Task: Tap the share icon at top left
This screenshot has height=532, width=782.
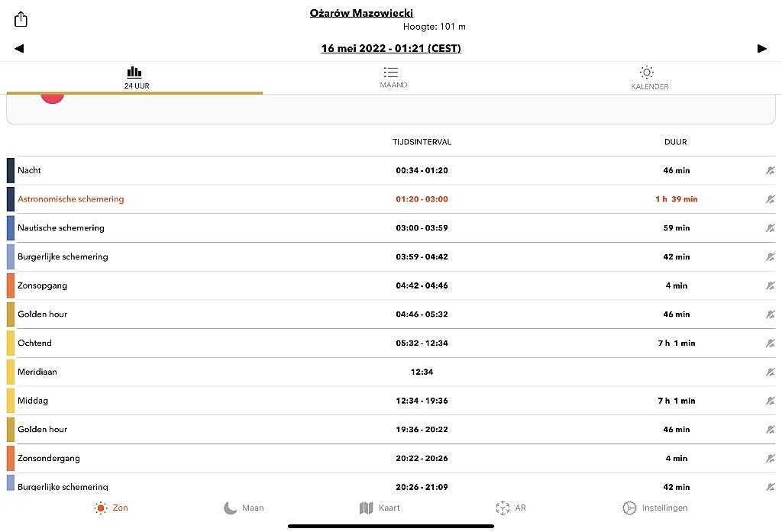Action: coord(21,20)
